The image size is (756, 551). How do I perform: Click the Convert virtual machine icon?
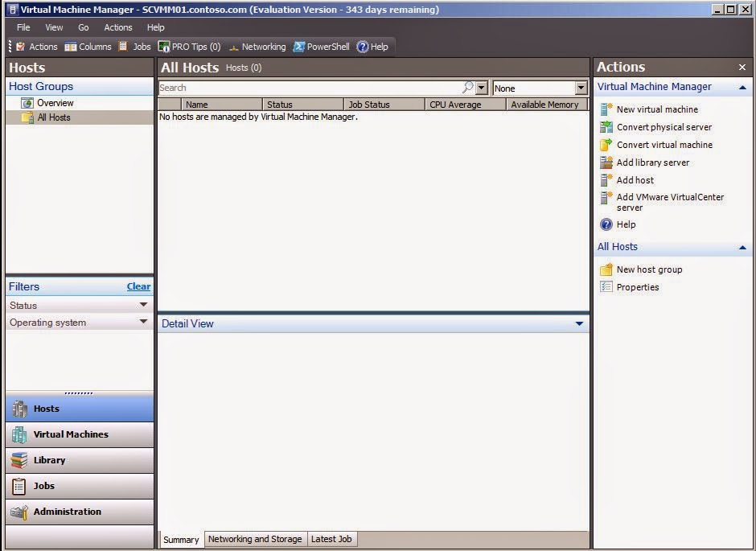click(606, 145)
